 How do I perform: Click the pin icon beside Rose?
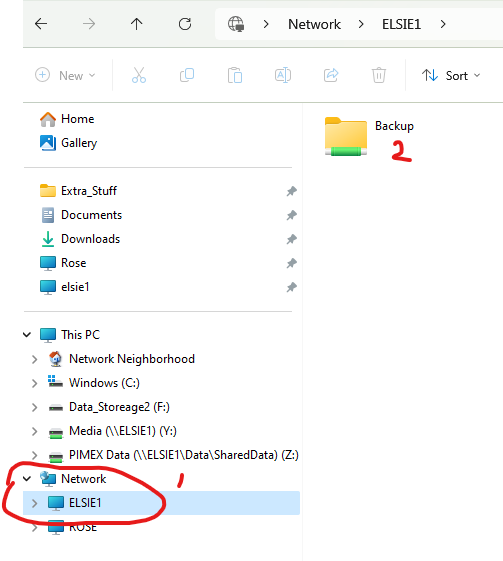tap(292, 263)
